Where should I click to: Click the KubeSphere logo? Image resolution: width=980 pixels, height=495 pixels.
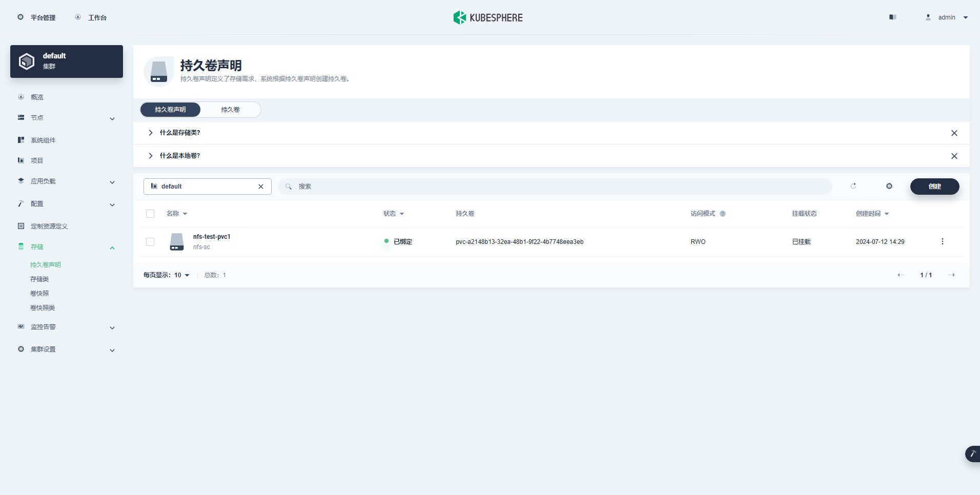click(488, 17)
